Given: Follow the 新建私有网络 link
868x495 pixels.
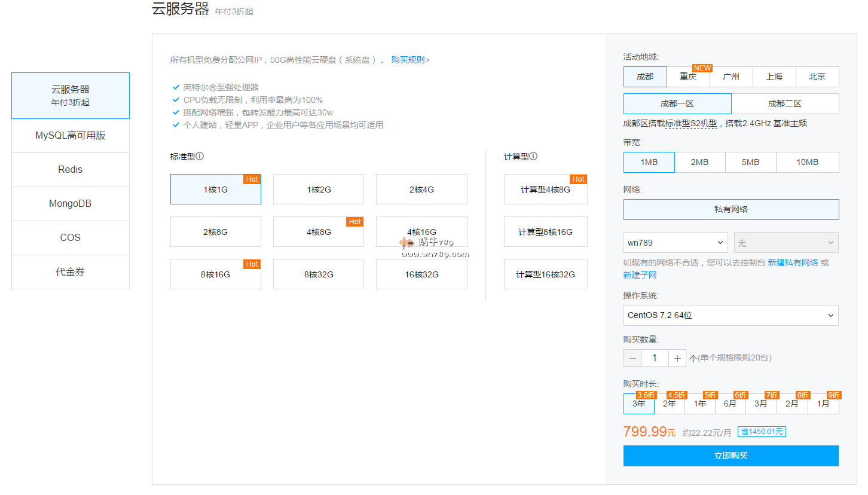Looking at the screenshot, I should point(793,262).
